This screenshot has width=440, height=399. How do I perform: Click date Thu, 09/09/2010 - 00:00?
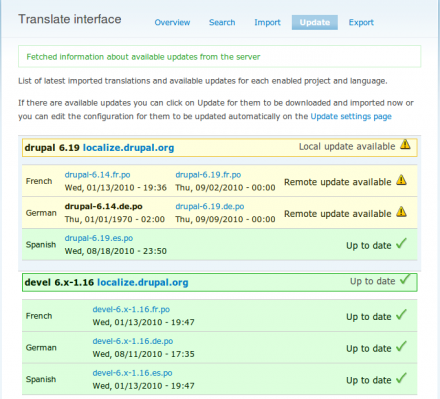pyautogui.click(x=225, y=219)
